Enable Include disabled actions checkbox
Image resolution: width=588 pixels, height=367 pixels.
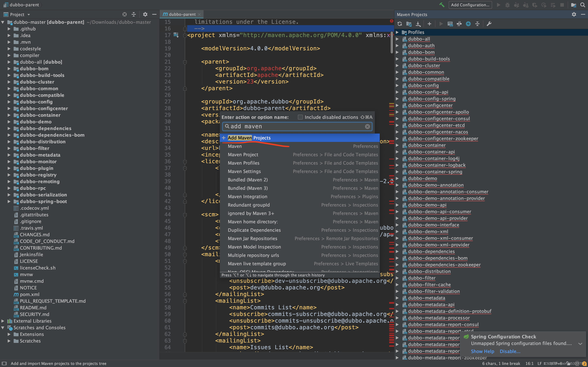pyautogui.click(x=300, y=117)
